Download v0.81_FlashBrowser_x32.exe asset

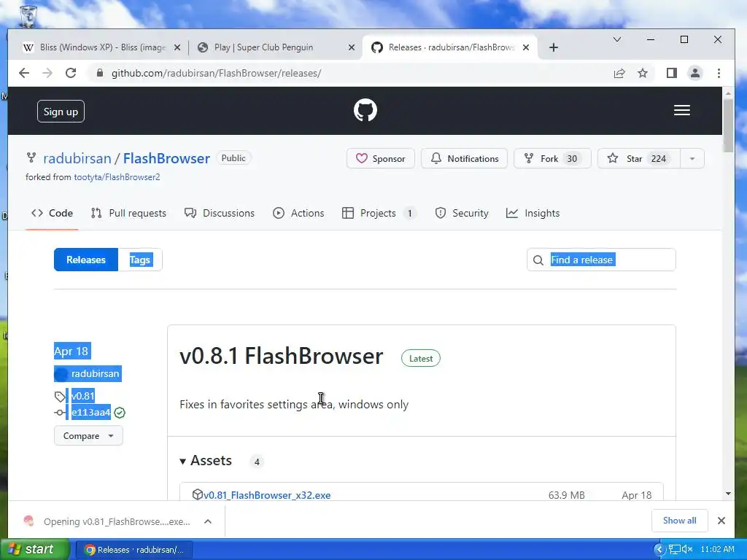coord(267,495)
